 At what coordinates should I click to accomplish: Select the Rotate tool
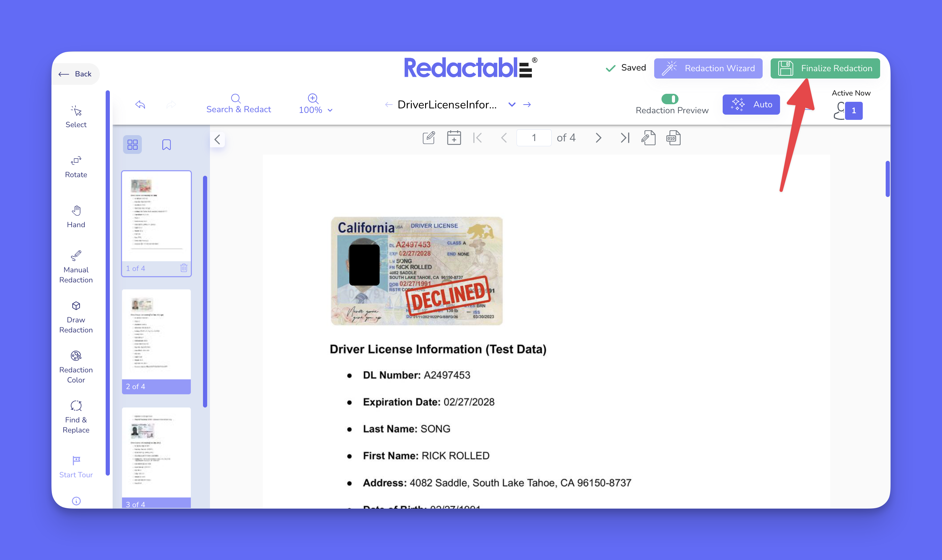click(x=76, y=167)
